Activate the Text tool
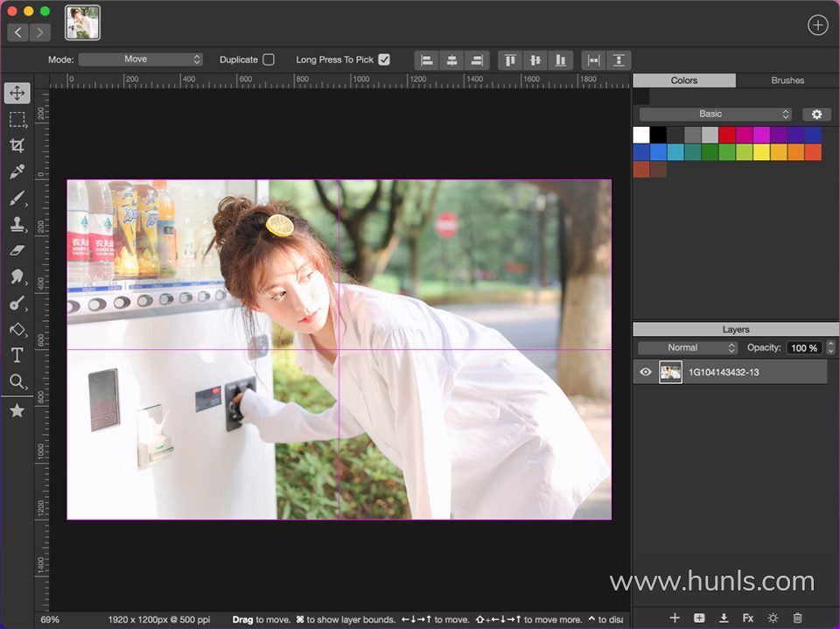840x629 pixels. click(17, 355)
